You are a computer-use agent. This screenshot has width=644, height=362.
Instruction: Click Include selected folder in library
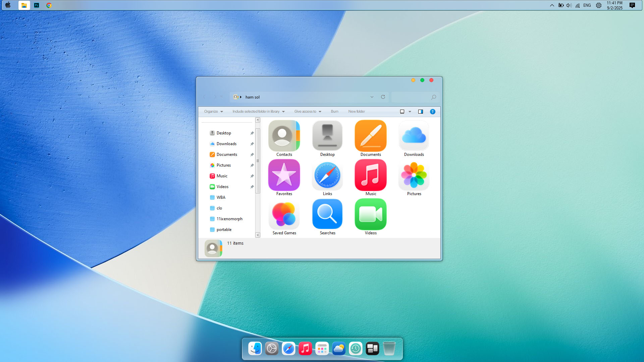(258, 112)
